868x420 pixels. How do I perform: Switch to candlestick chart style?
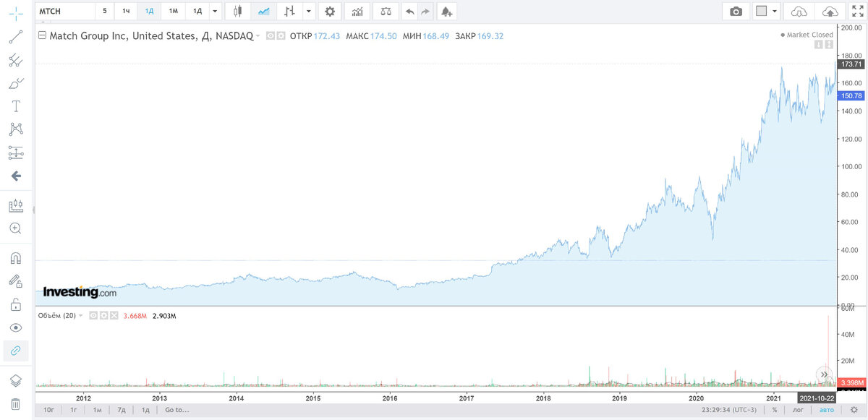click(x=239, y=11)
